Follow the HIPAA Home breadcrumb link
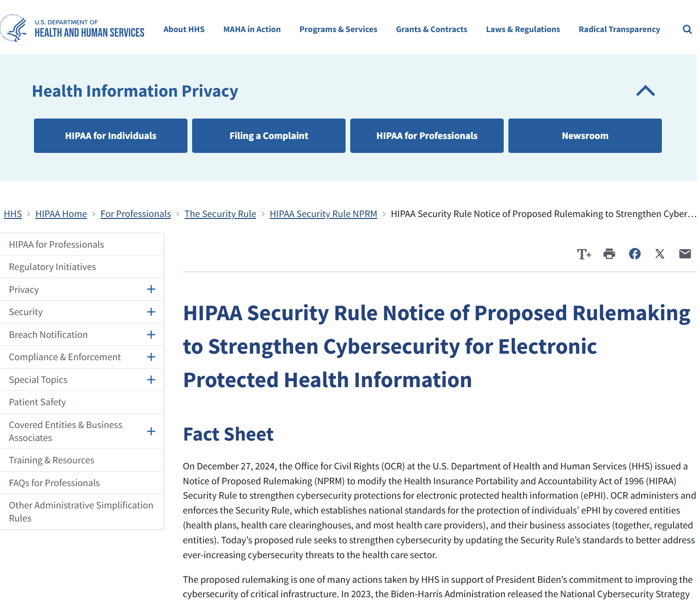 61,214
